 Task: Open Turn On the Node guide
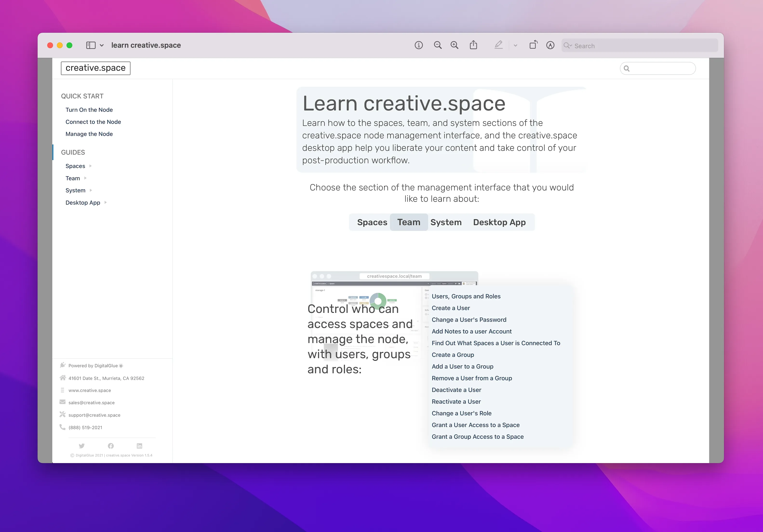coord(89,110)
